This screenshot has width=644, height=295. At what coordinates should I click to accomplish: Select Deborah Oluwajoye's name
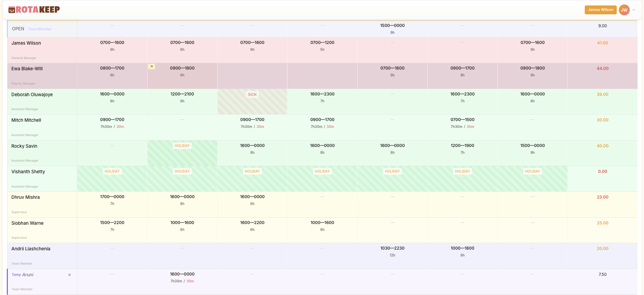click(x=32, y=94)
